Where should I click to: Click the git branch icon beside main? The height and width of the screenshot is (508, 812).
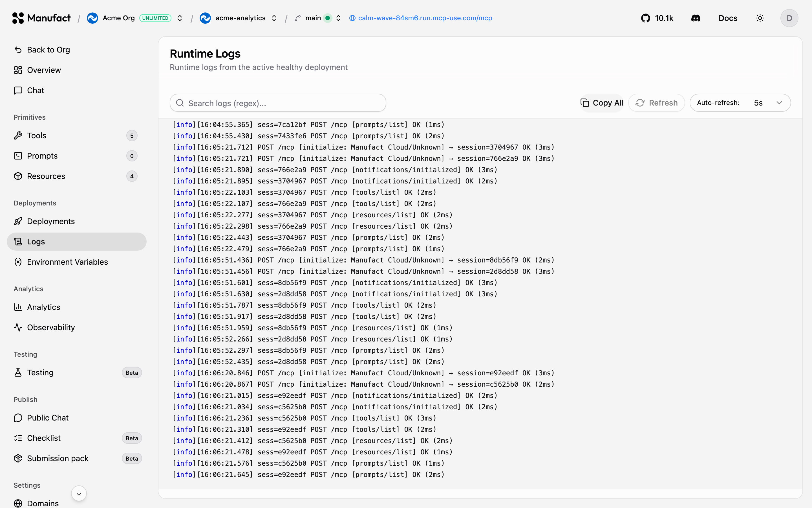297,18
